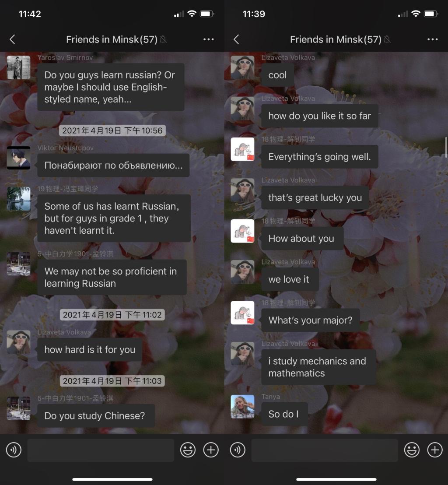Switch to voice input on left screen
This screenshot has width=448, height=485.
coord(14,450)
